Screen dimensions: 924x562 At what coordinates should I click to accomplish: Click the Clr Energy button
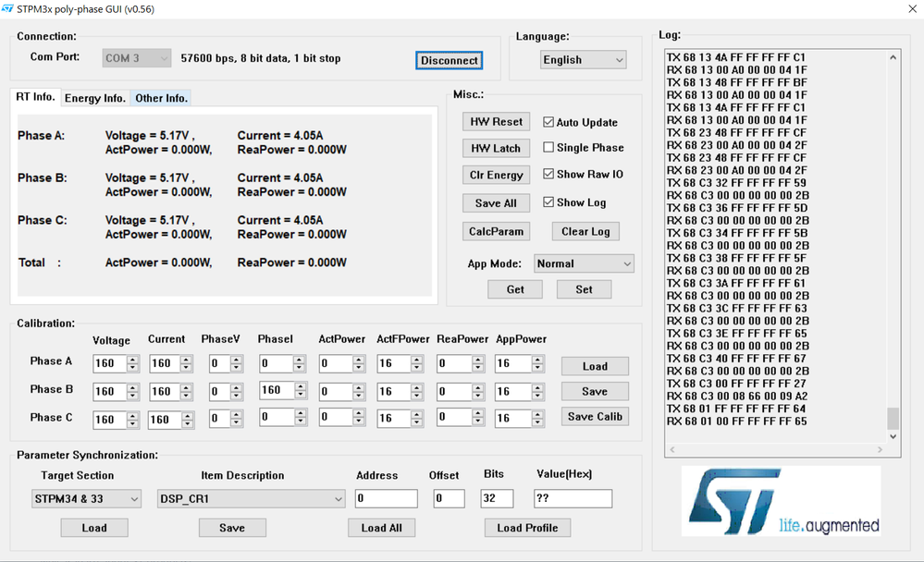496,175
